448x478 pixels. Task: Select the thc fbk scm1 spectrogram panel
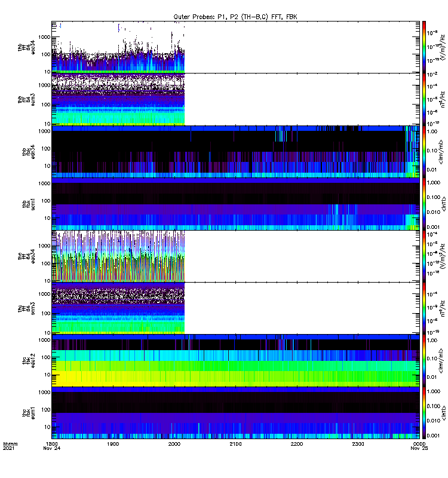[235, 413]
